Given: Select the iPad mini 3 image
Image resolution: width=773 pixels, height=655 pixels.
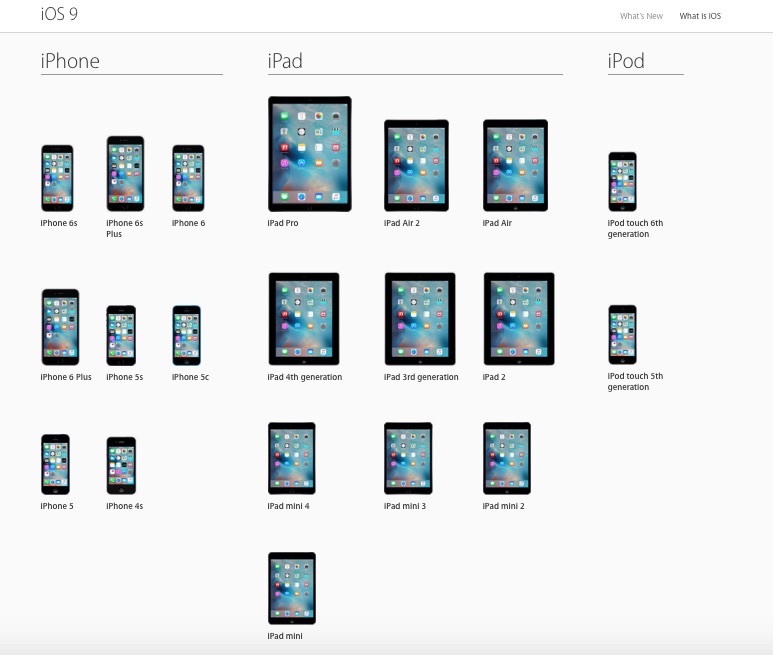Looking at the screenshot, I should coord(408,458).
